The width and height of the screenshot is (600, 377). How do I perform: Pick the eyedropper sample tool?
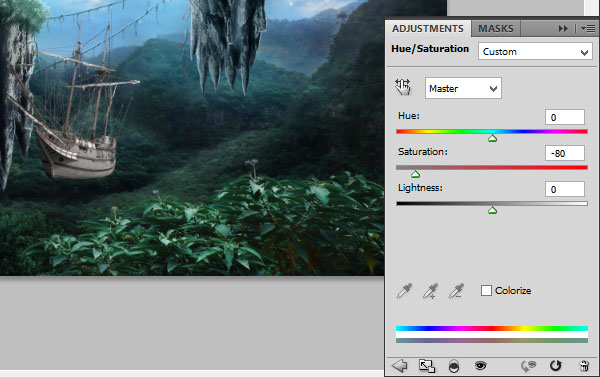point(404,291)
